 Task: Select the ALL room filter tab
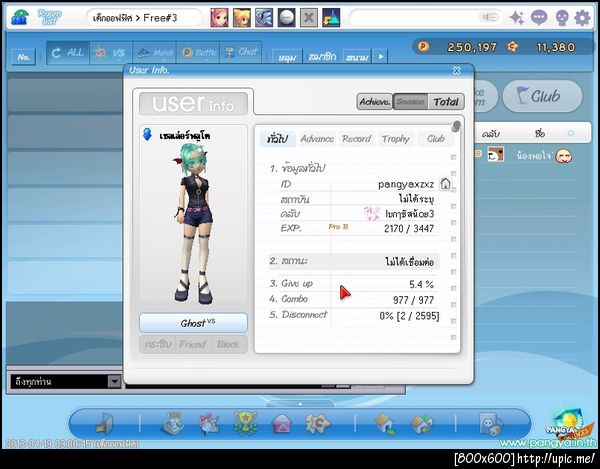[x=68, y=53]
